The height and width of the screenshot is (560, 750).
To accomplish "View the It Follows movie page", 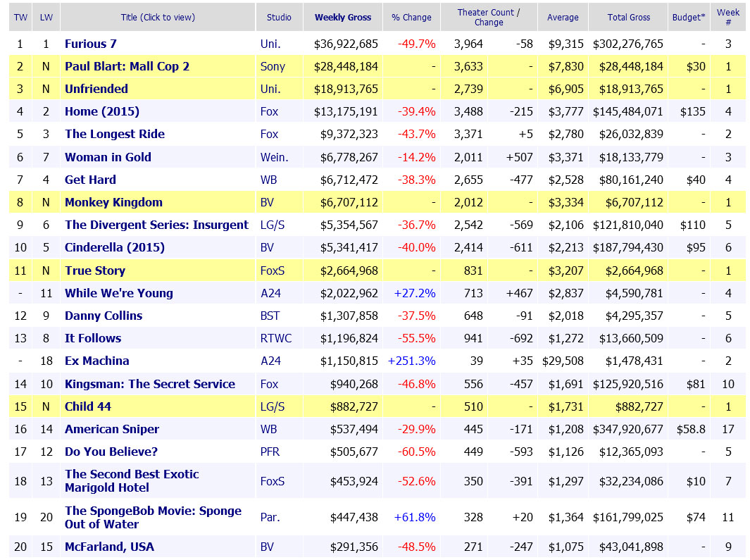I will click(93, 338).
